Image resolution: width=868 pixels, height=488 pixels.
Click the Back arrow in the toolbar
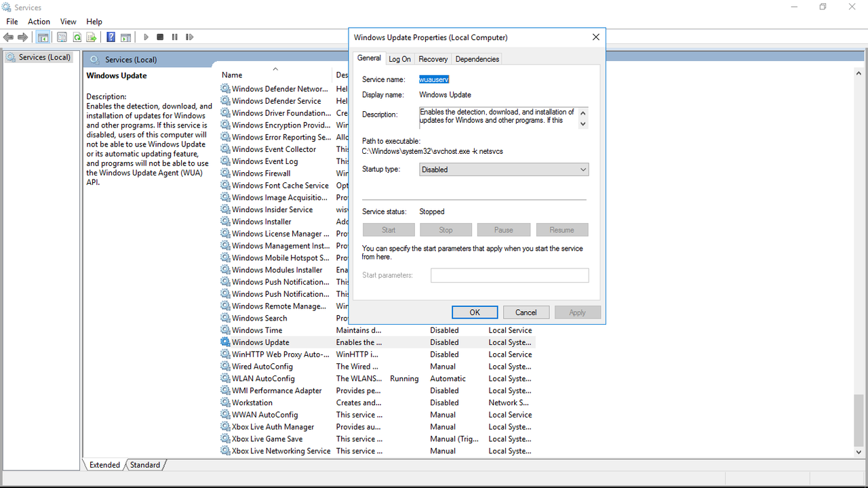point(9,37)
